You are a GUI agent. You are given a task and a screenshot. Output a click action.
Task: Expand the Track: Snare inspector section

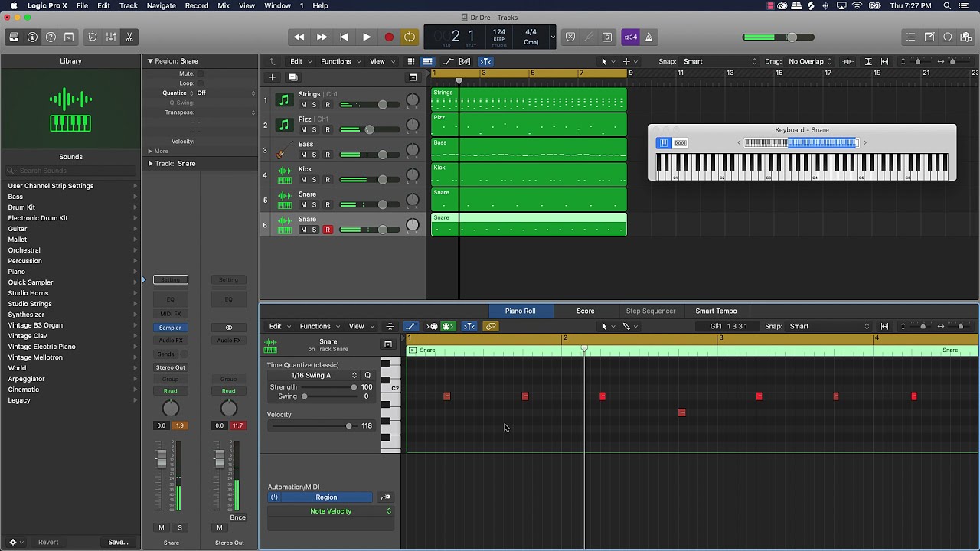[x=150, y=164]
